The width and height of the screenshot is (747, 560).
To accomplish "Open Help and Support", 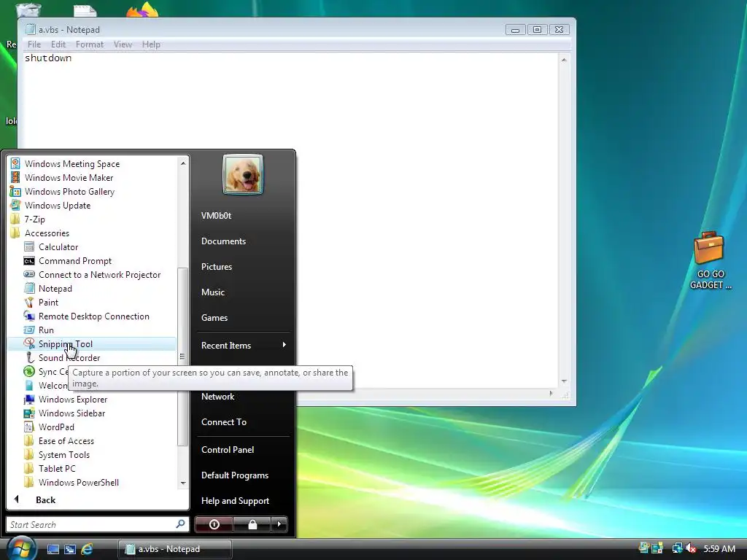I will click(236, 501).
